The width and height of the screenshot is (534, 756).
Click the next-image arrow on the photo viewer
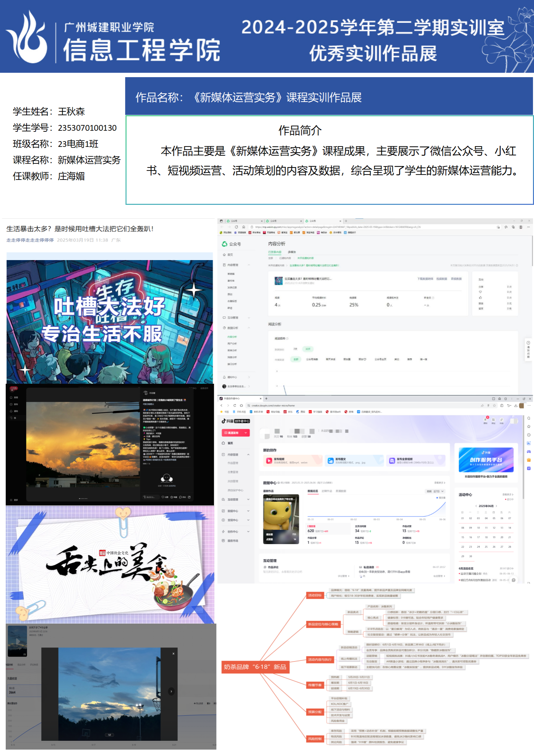click(x=171, y=691)
